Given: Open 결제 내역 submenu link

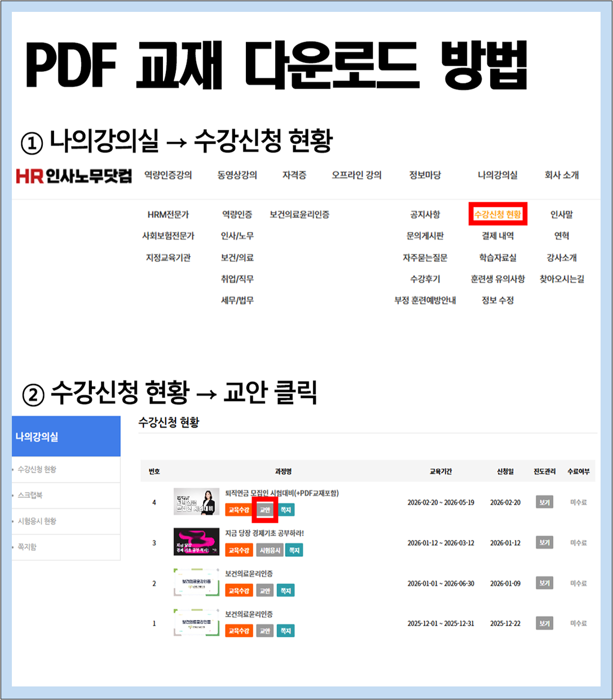Looking at the screenshot, I should [x=497, y=236].
